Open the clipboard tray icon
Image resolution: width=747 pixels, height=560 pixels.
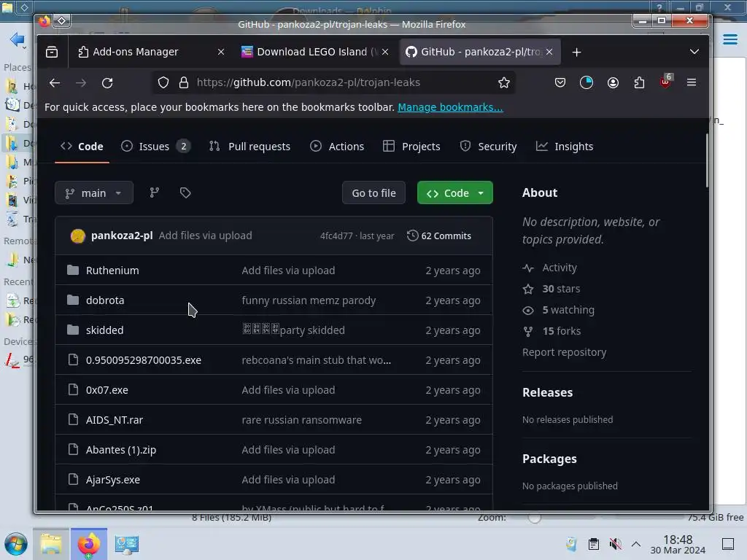pyautogui.click(x=594, y=544)
